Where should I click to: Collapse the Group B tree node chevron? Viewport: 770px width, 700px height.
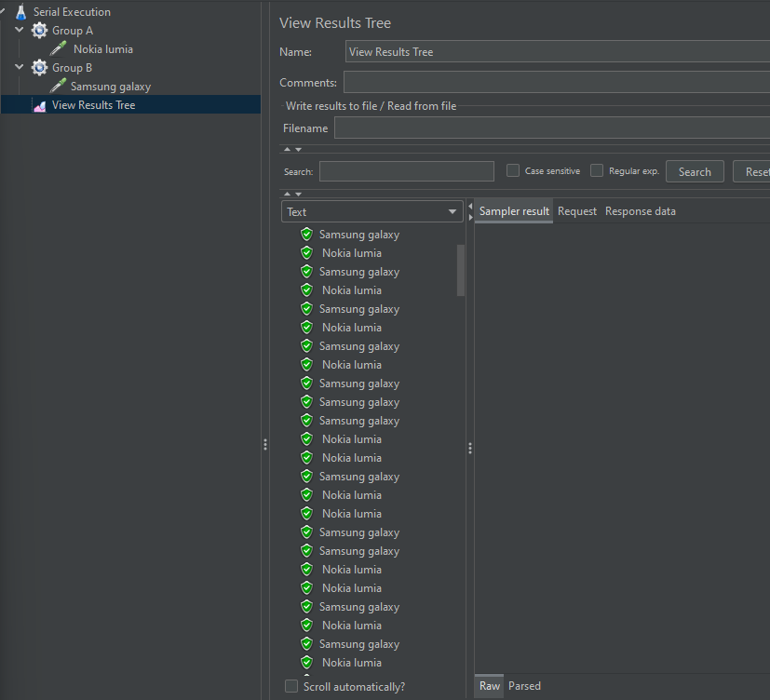click(x=20, y=67)
